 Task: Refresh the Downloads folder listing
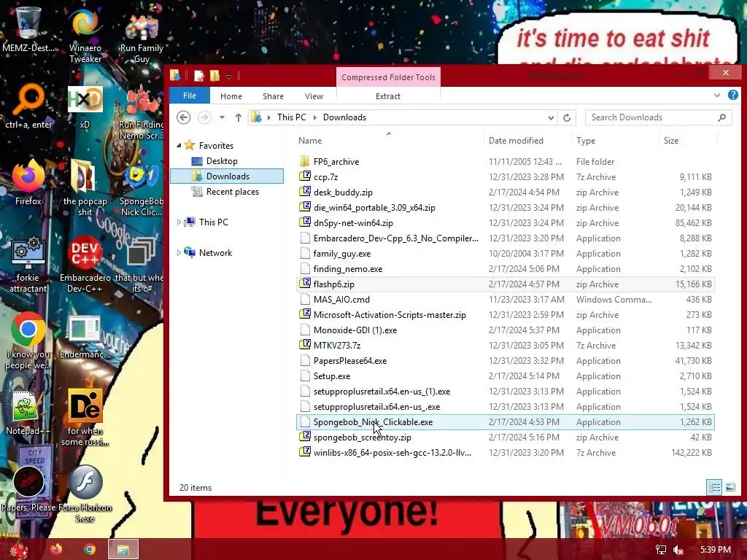click(x=567, y=117)
